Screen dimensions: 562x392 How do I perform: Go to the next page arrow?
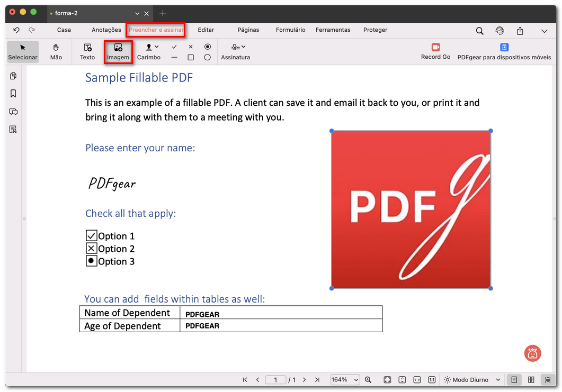point(304,380)
